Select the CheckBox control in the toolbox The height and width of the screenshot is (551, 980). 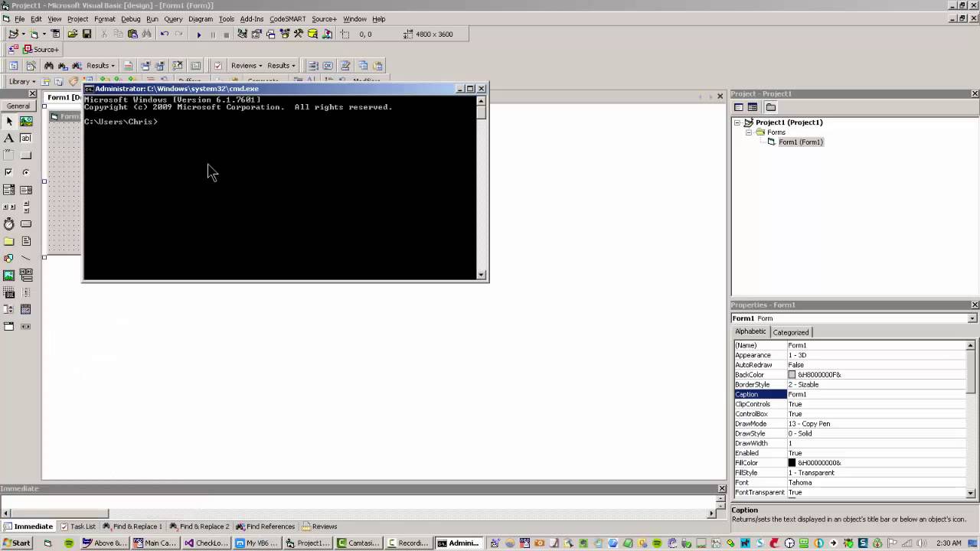pyautogui.click(x=9, y=173)
